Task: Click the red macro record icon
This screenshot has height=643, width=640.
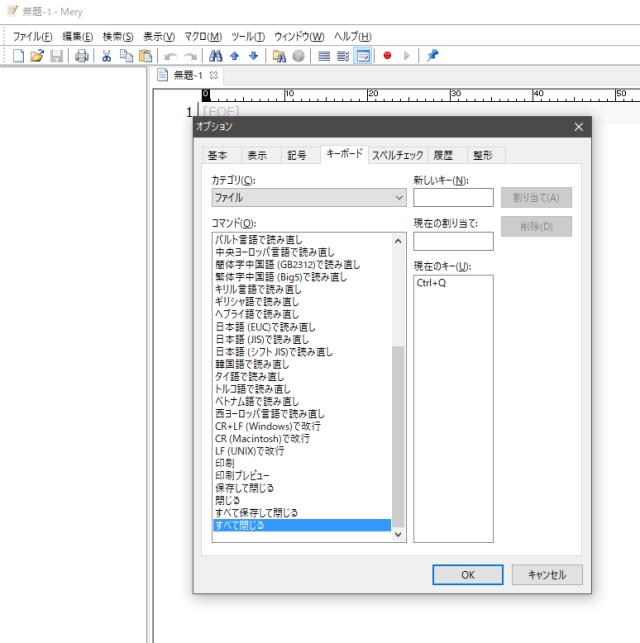Action: coord(387,56)
